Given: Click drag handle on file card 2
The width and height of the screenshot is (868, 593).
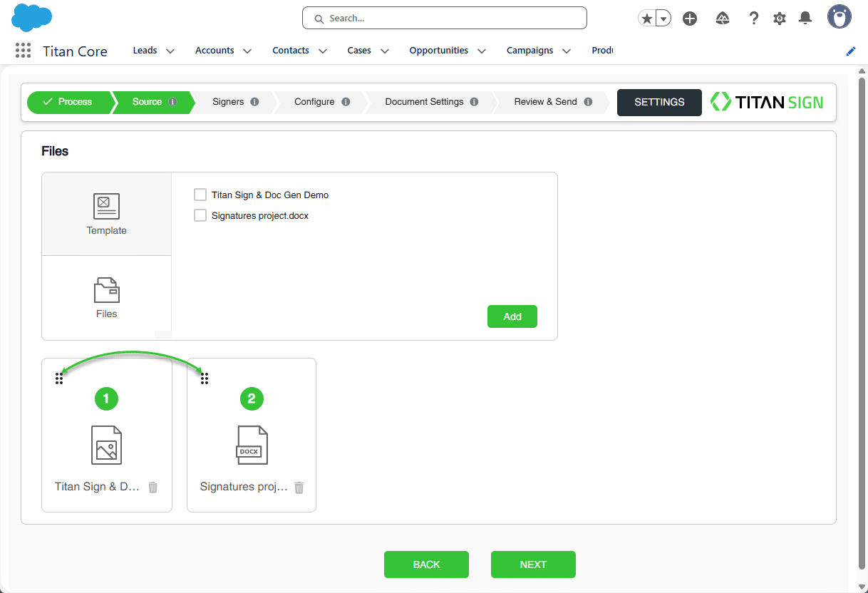Looking at the screenshot, I should 205,378.
